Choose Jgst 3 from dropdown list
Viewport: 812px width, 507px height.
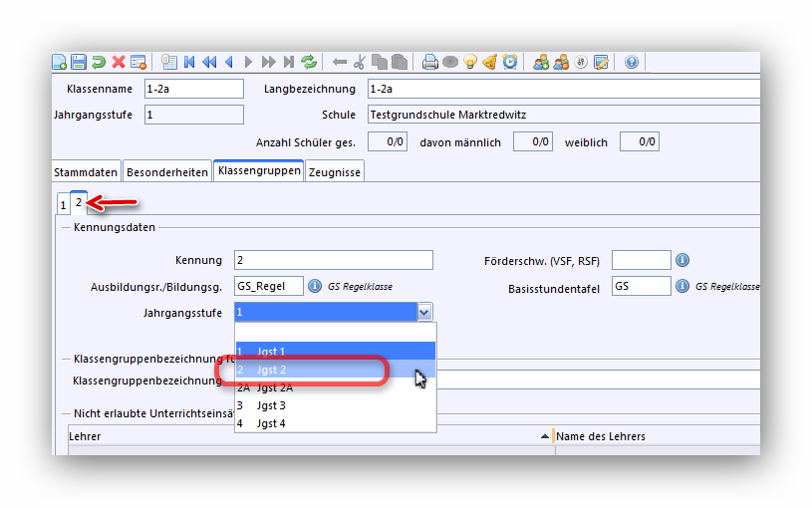tap(336, 405)
